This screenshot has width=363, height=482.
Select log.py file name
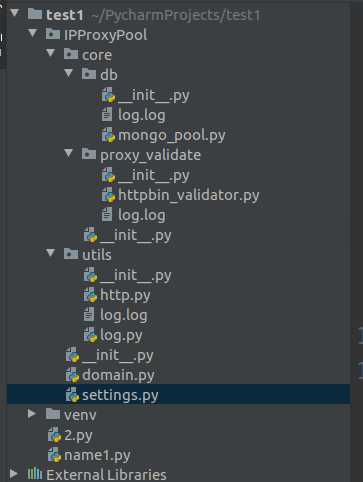(121, 336)
